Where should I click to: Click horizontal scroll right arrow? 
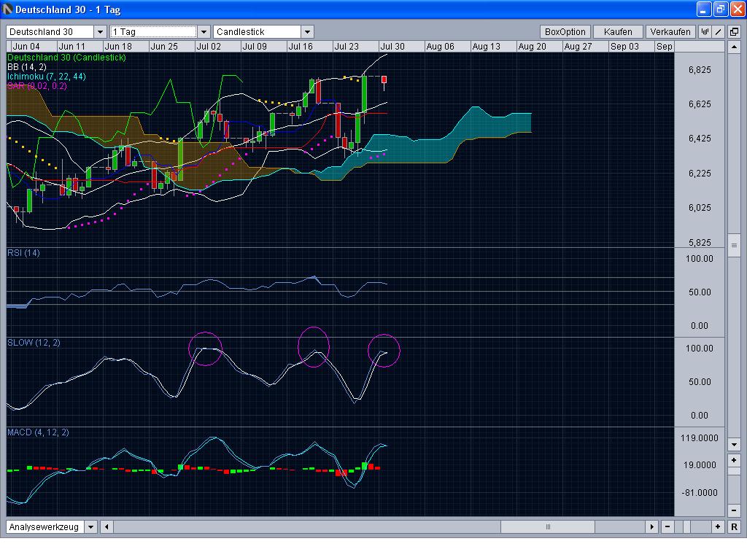coord(651,526)
